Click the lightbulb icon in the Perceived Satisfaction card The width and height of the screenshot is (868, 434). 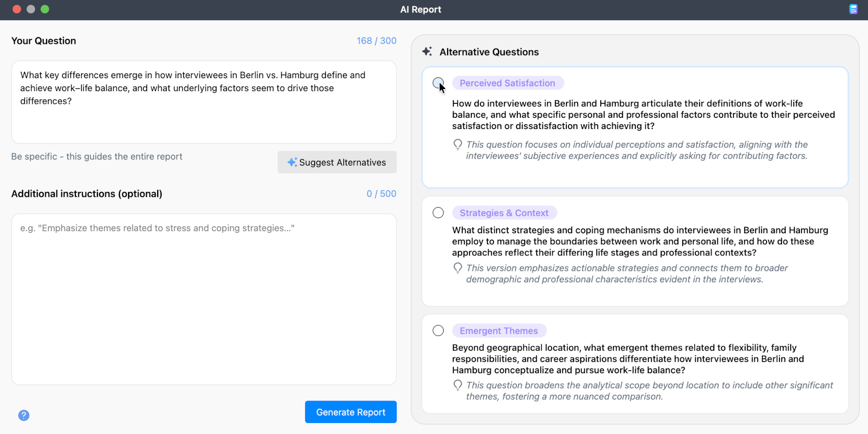(x=458, y=144)
